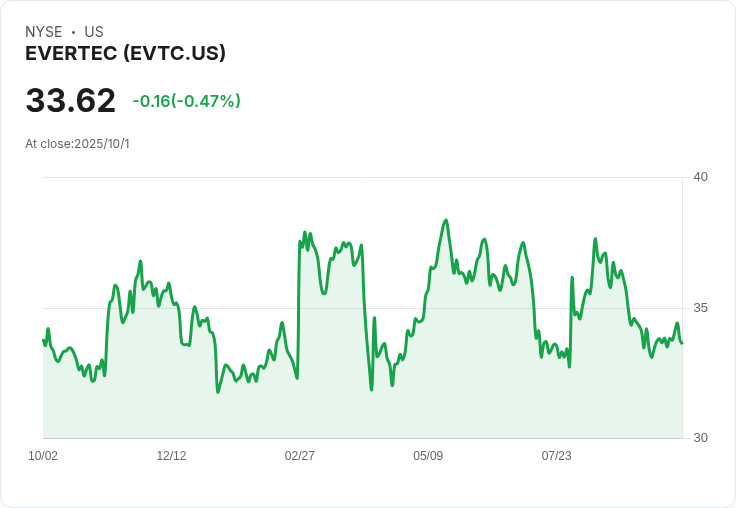Viewport: 736px width, 508px height.
Task: Click the 05/09 date on the x-axis
Action: tap(428, 456)
